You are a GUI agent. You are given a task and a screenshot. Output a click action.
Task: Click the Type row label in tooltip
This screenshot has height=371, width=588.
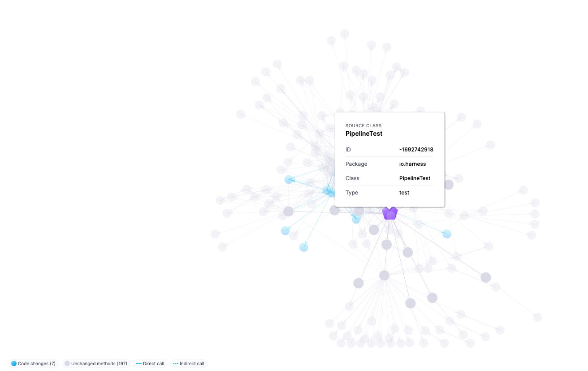click(352, 193)
